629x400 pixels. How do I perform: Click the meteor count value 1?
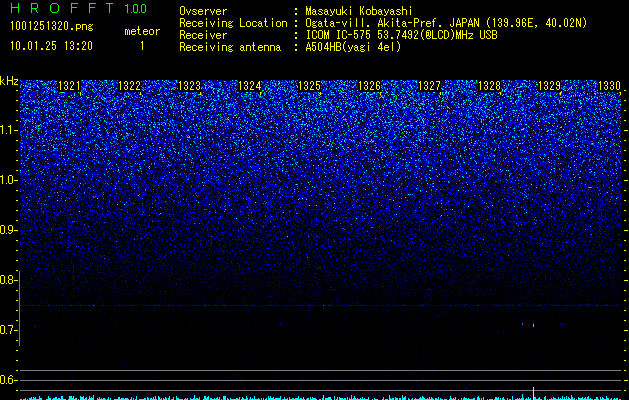click(x=142, y=46)
